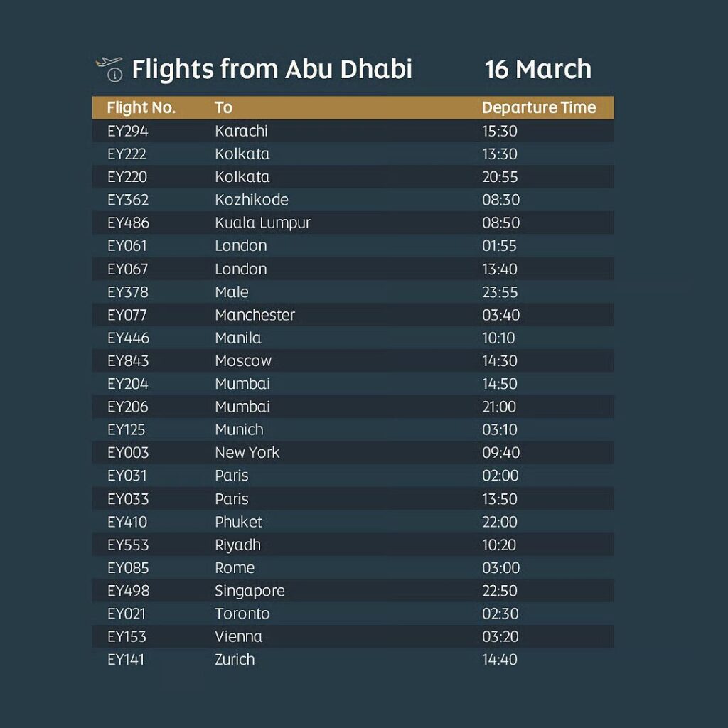The image size is (728, 728).
Task: Select flight number EY294
Action: click(x=128, y=131)
